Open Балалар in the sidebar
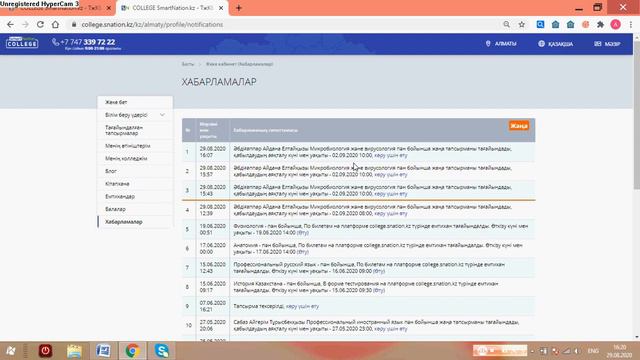This screenshot has height=360, width=640. tap(116, 209)
